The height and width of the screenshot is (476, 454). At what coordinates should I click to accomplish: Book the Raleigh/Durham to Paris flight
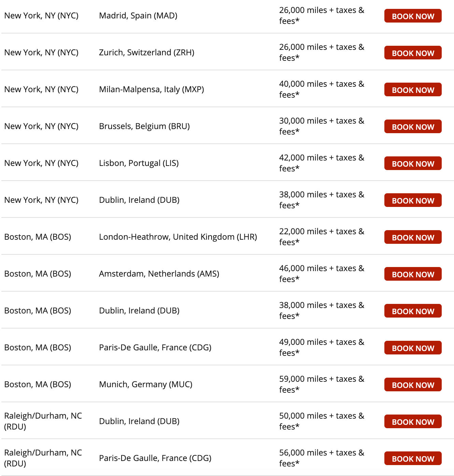pos(413,459)
